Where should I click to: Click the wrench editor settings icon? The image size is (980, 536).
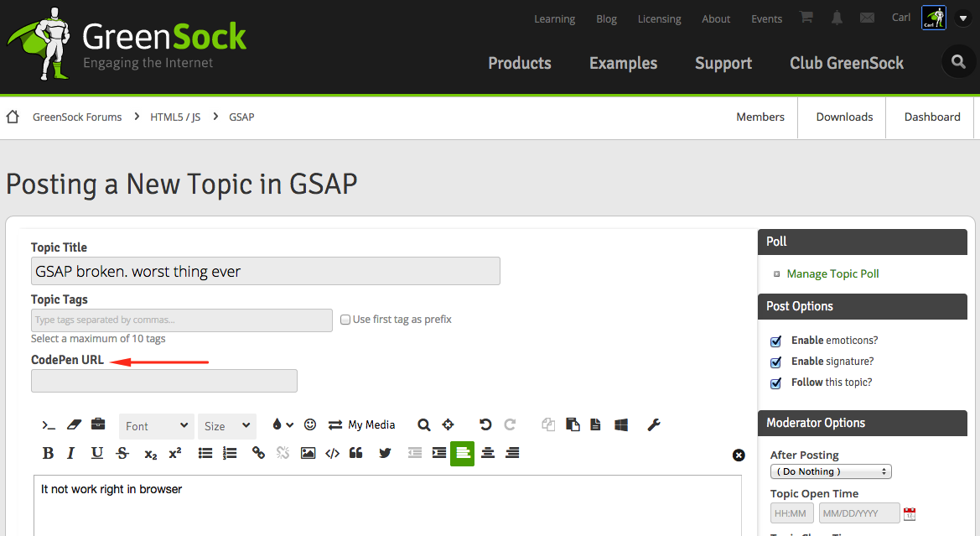point(654,424)
